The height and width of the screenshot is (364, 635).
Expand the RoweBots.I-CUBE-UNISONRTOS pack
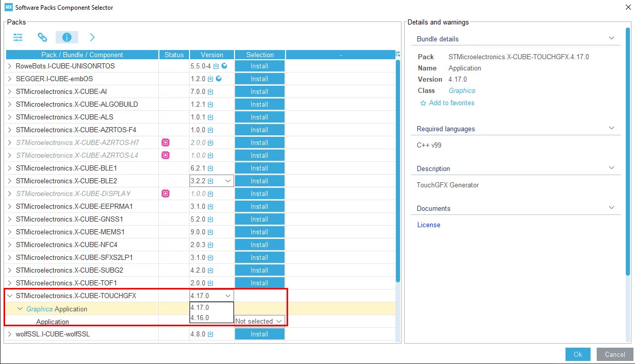10,66
